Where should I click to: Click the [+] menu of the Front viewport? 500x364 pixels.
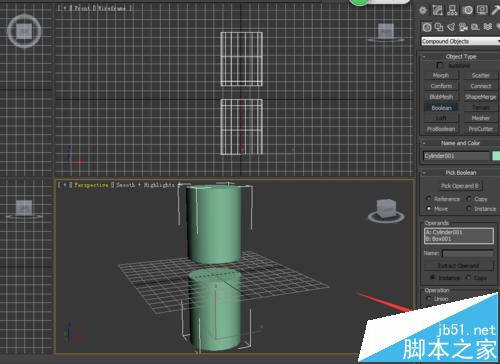[64, 8]
